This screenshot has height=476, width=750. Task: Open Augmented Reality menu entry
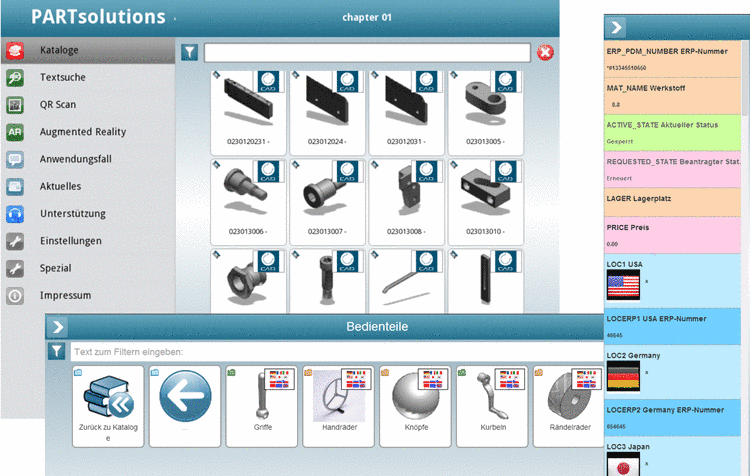[88, 132]
